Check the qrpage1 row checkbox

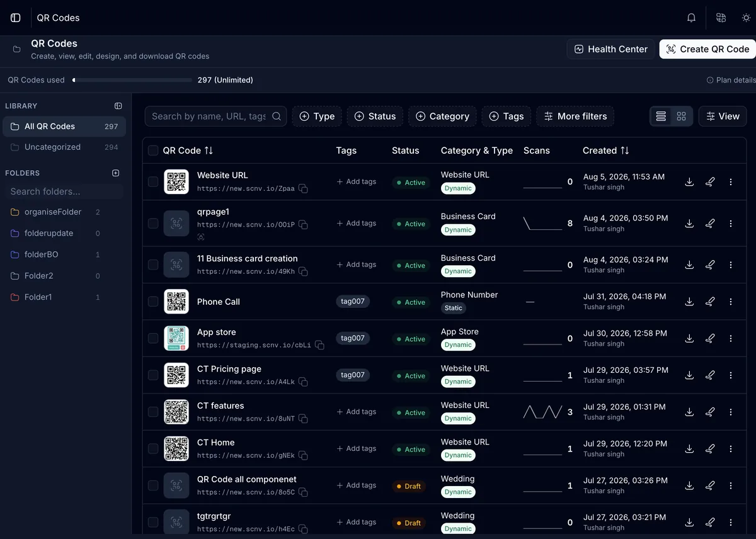click(x=153, y=224)
